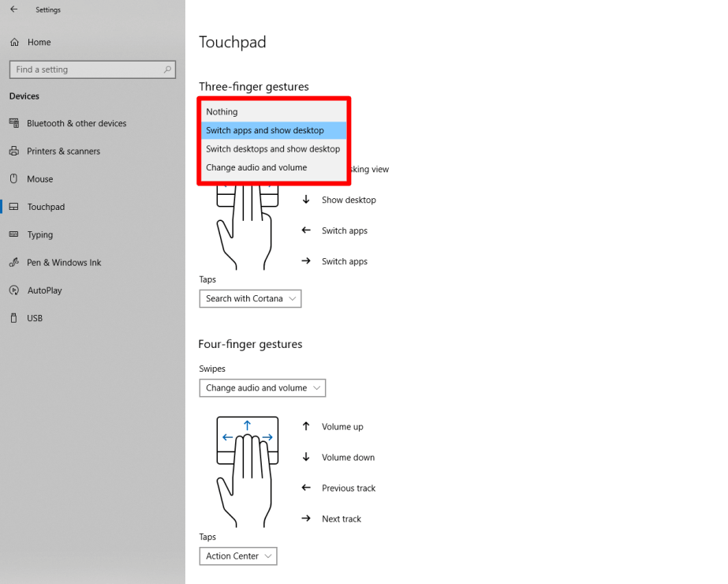The image size is (728, 584).
Task: Choose Nothing from the swipes list
Action: coord(274,111)
